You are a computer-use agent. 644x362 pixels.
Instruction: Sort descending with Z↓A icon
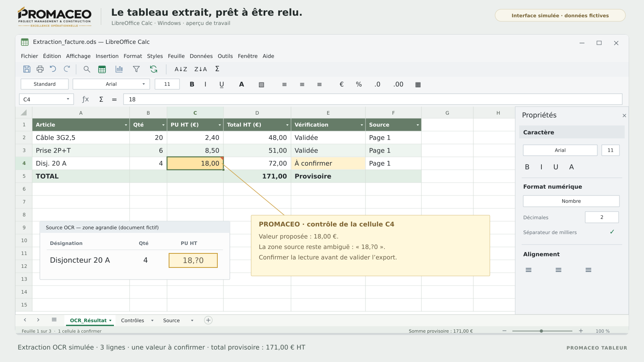(x=200, y=69)
